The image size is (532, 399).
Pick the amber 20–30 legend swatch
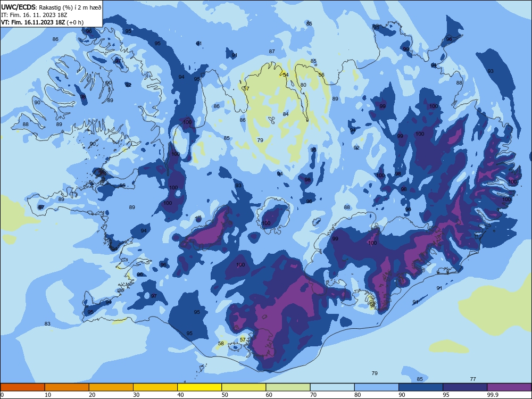(x=111, y=387)
